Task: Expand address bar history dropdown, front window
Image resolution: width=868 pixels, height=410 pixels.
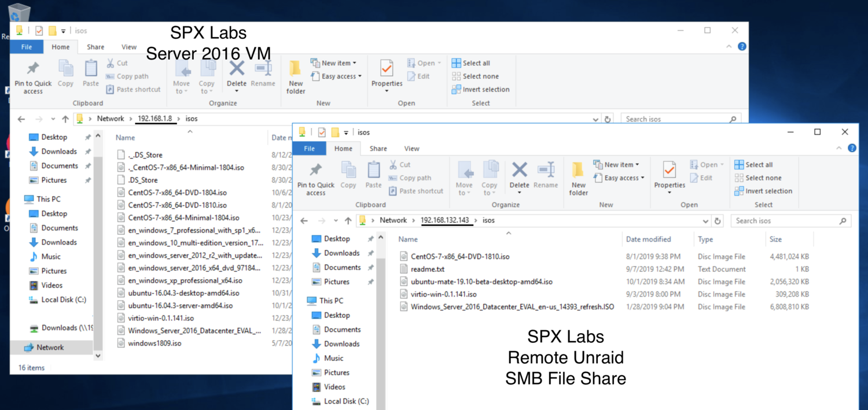Action: point(705,221)
